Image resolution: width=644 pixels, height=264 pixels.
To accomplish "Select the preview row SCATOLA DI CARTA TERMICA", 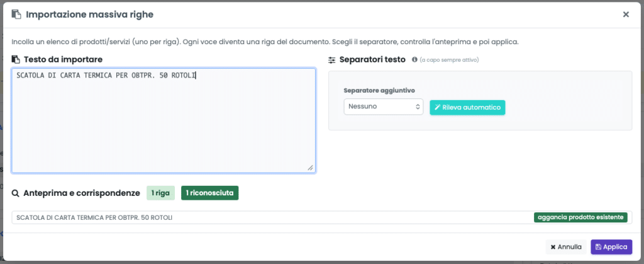I will (x=322, y=217).
